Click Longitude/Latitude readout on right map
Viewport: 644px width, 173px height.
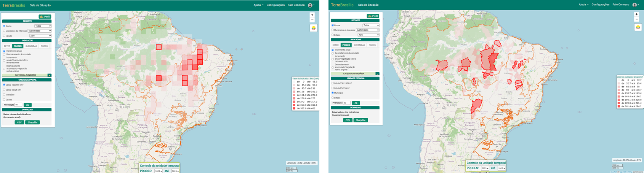(627, 160)
